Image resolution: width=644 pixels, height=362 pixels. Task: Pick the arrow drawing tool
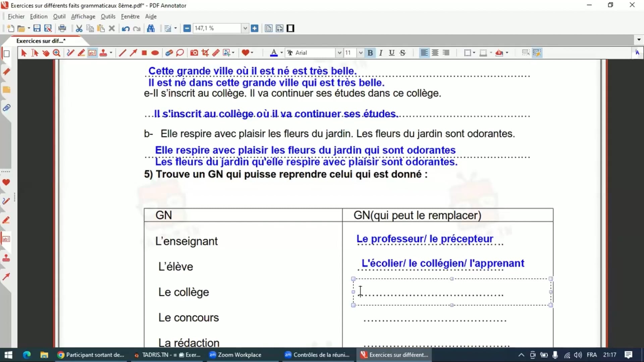click(x=133, y=53)
